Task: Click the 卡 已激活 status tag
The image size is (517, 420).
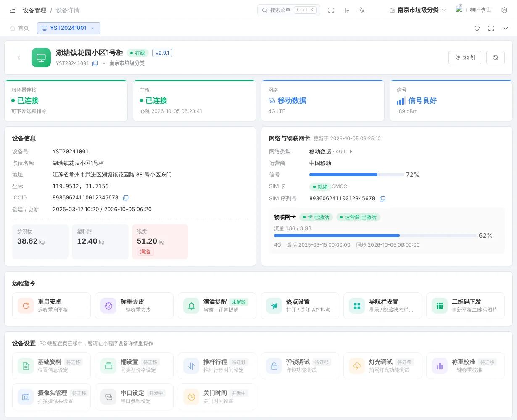Action: coord(316,217)
